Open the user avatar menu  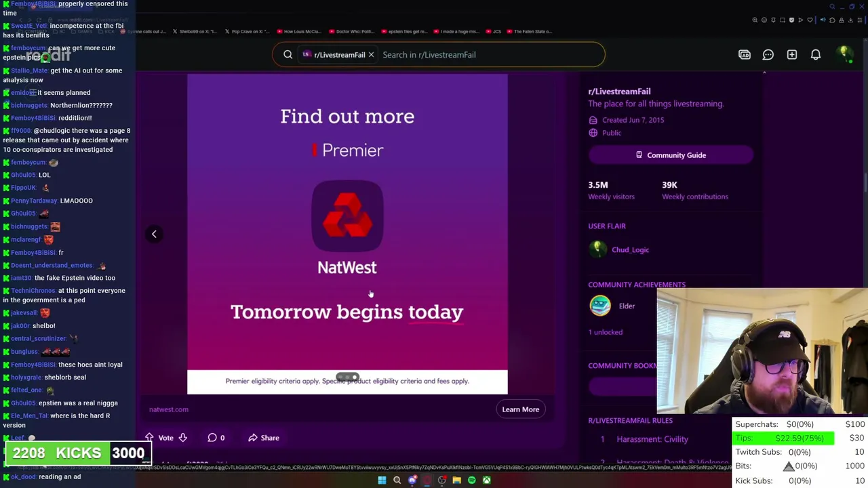pos(844,54)
